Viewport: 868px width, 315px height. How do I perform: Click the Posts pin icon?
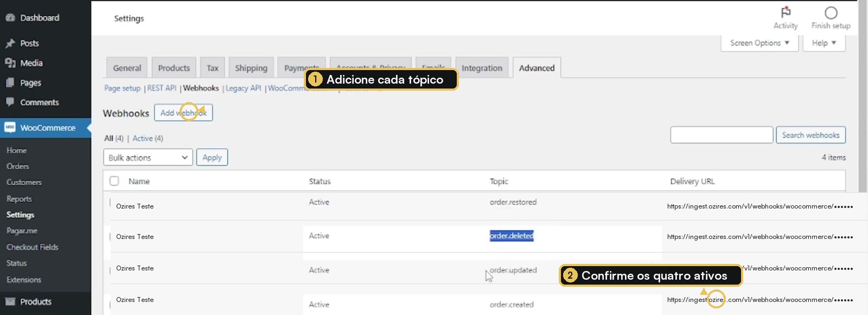coord(10,43)
